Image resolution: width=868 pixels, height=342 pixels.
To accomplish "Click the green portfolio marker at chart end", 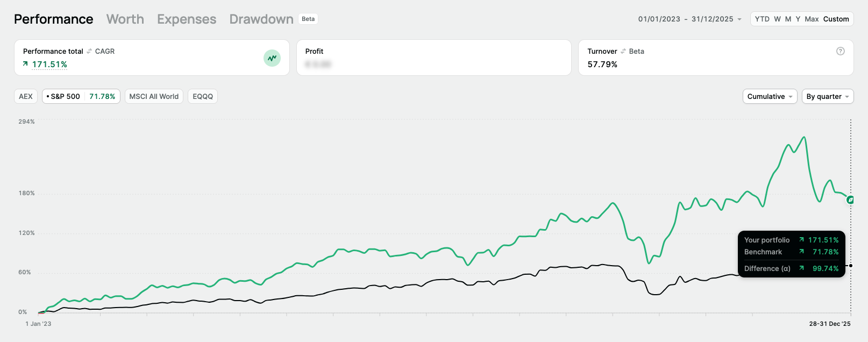I will pyautogui.click(x=850, y=200).
